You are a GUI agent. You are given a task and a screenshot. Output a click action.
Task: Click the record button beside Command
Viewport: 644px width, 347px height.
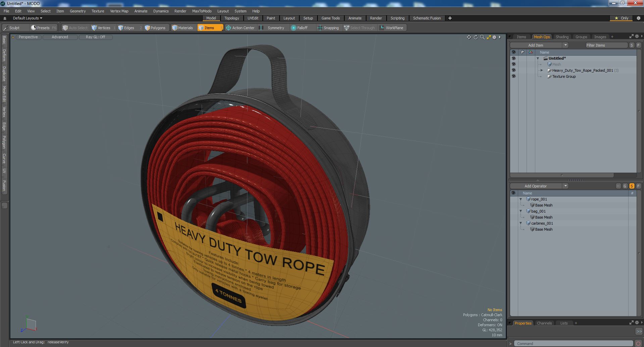point(638,344)
